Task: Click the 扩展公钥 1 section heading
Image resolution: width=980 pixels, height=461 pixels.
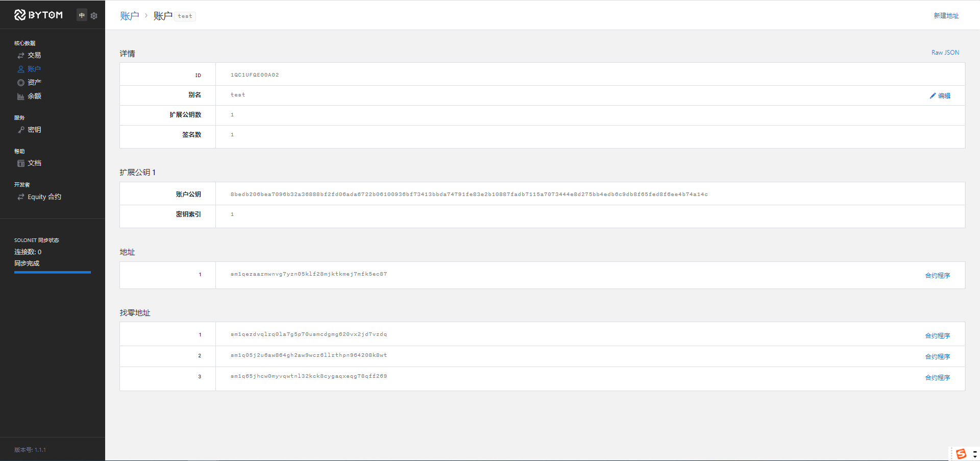Action: tap(138, 173)
